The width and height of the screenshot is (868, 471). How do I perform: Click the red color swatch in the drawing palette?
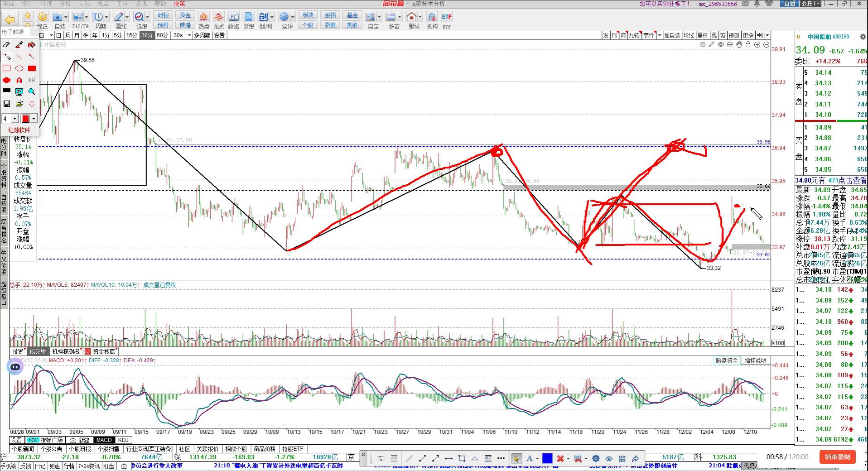tap(25, 119)
